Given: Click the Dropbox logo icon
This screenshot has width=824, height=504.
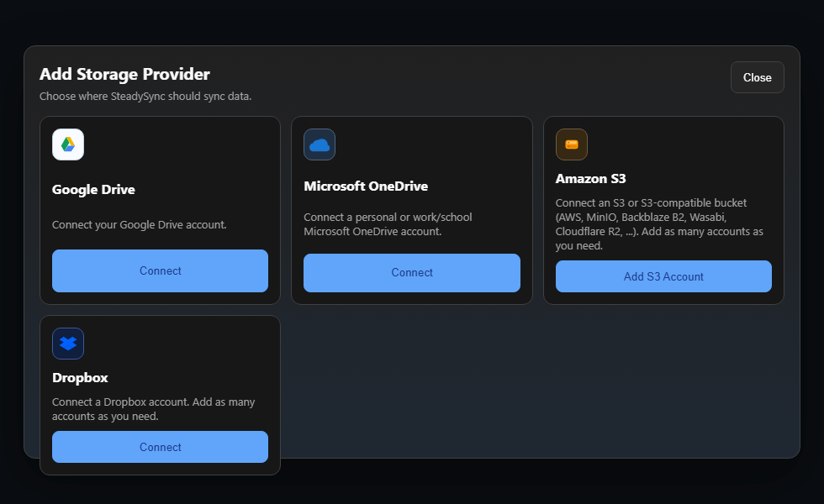Looking at the screenshot, I should pyautogui.click(x=68, y=344).
